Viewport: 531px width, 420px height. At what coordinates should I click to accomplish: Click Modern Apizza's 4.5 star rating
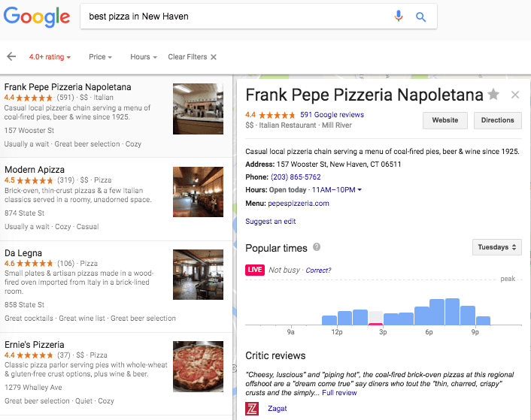pos(29,180)
